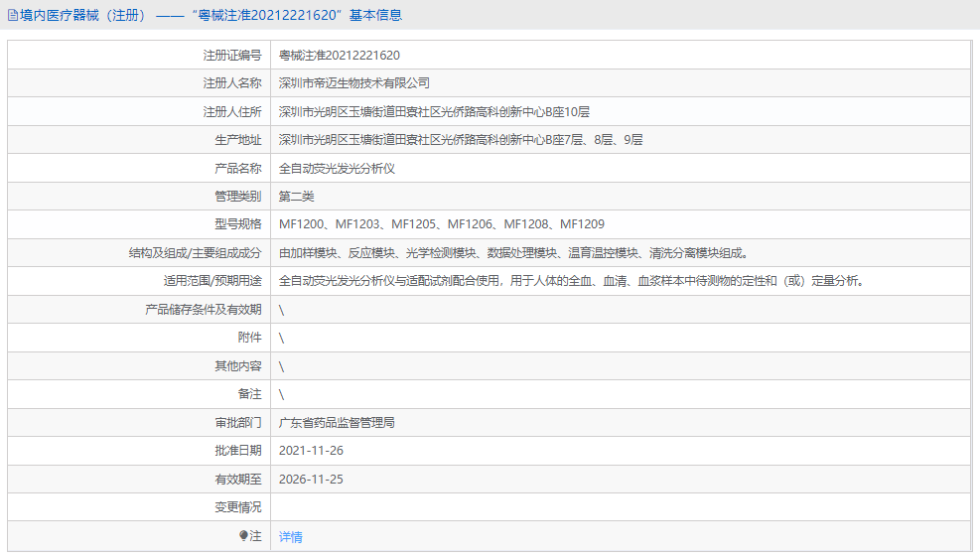
Task: Select registrant name 深圳市帝迈生物技术有限公司
Action: (354, 83)
